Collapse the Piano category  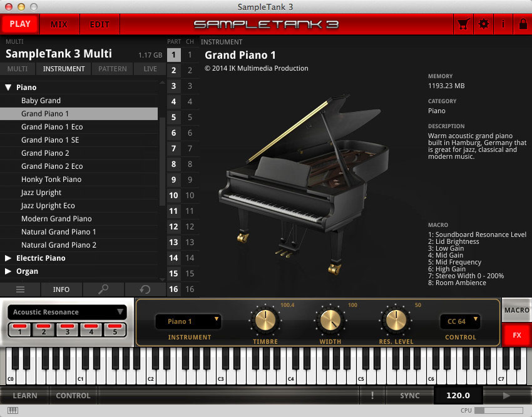[8, 88]
